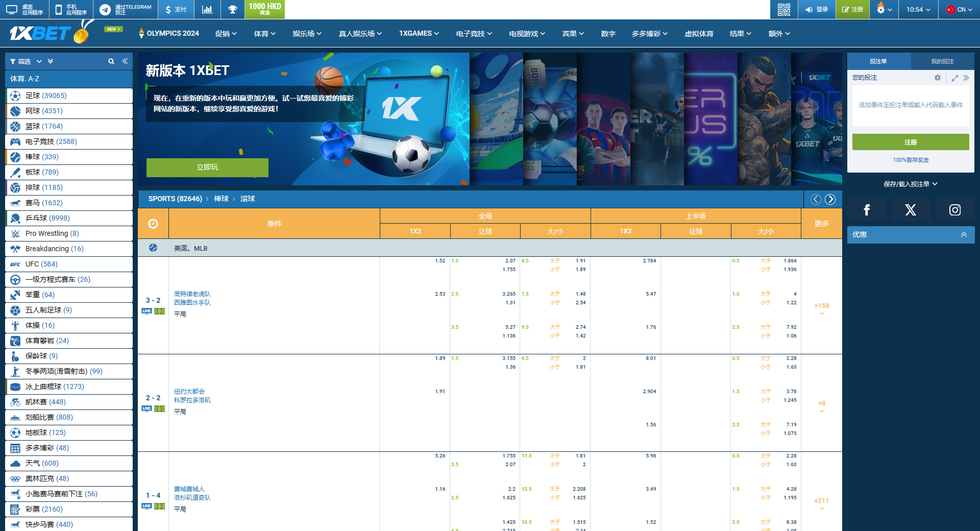Screen dimensions: 980x531
Task: Select 网球 (4351) in sports list
Action: [69, 111]
